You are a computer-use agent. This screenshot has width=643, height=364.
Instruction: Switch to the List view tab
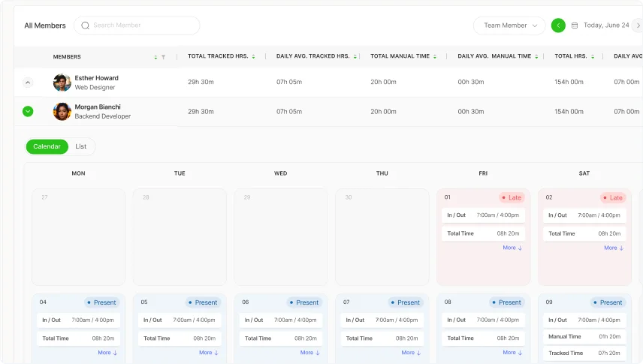click(x=81, y=147)
